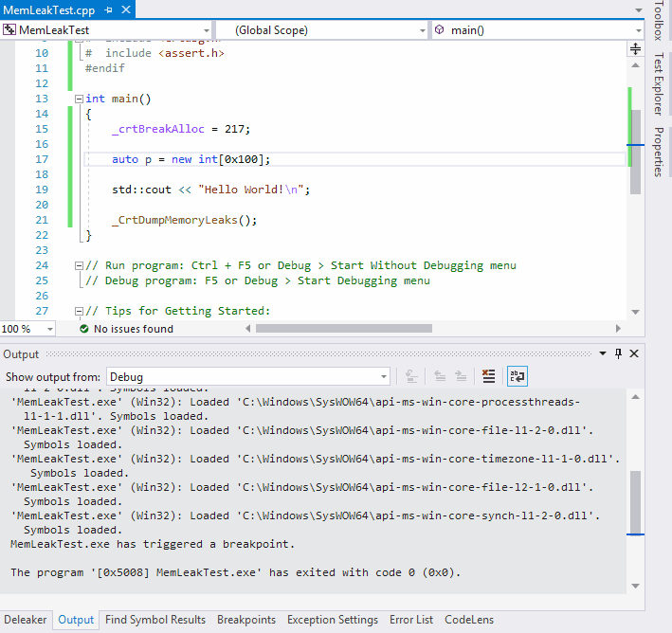
Task: Pin the MemLeakTest.cpp tab
Action: coord(107,9)
